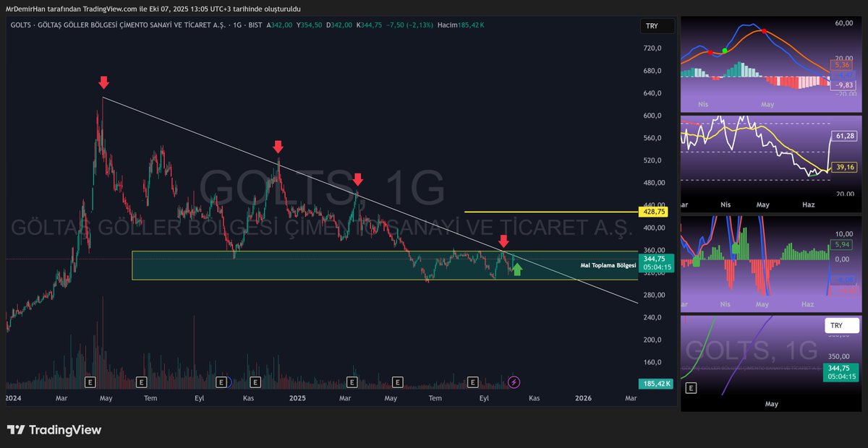Click the 2025 label on the time axis

pos(298,398)
